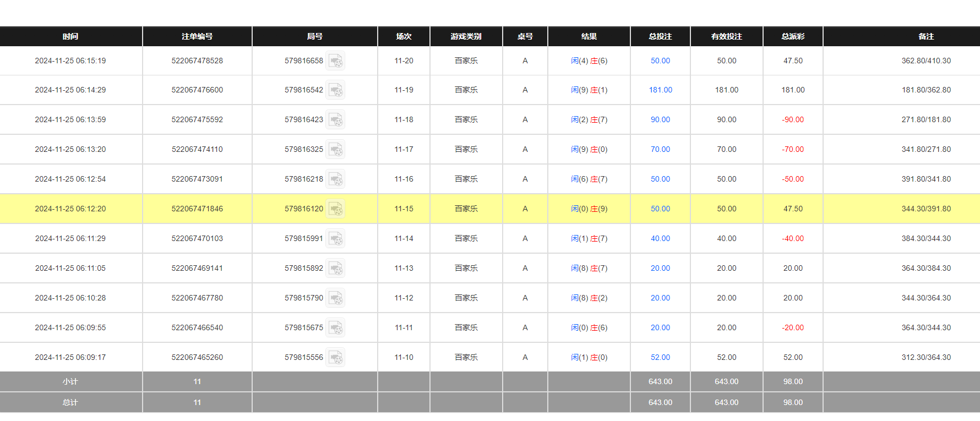This screenshot has width=980, height=421.
Task: Click the 总派彩 column header
Action: (x=793, y=36)
